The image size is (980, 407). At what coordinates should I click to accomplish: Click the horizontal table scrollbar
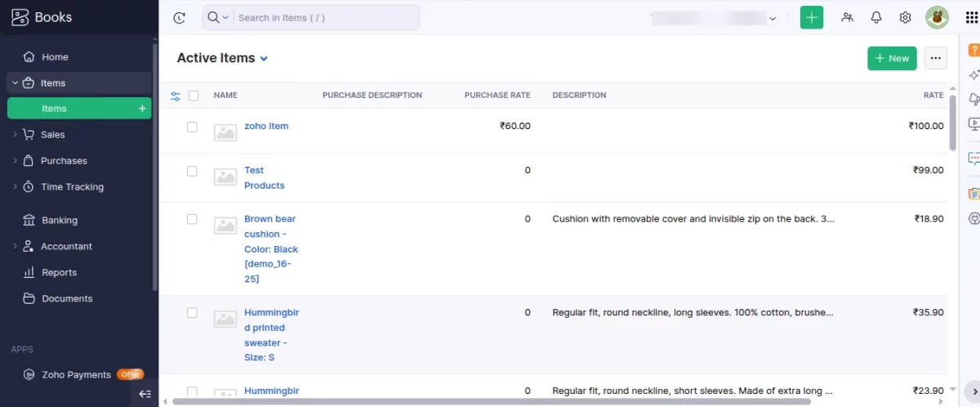(492, 401)
